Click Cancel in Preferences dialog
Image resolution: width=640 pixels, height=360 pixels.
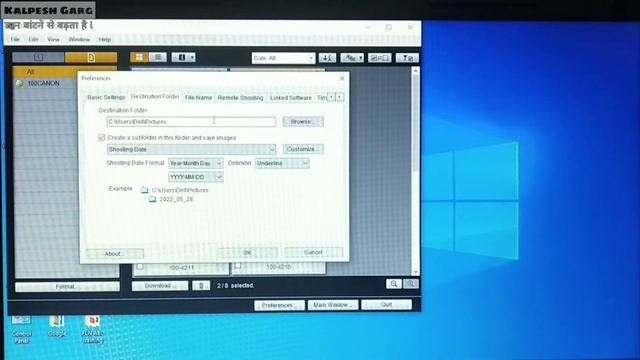(x=313, y=252)
